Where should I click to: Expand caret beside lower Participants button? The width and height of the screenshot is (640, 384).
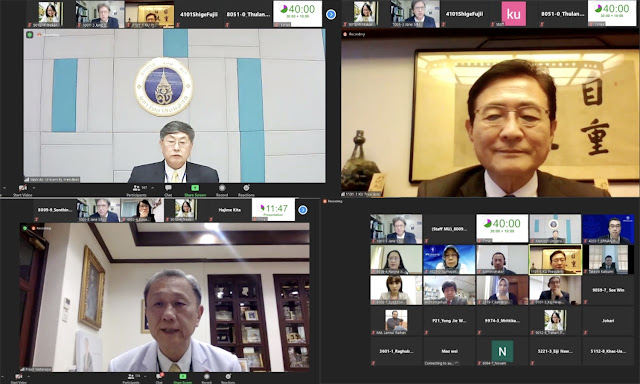pyautogui.click(x=144, y=376)
